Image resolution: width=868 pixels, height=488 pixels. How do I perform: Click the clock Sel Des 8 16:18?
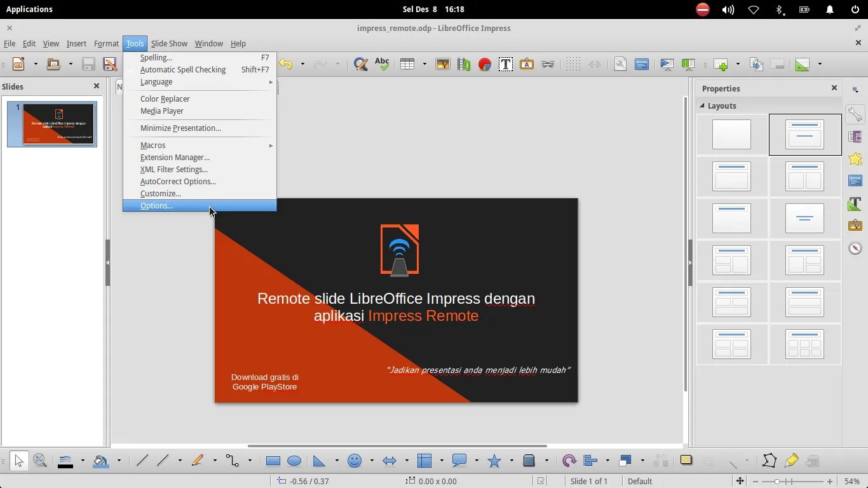tap(433, 9)
